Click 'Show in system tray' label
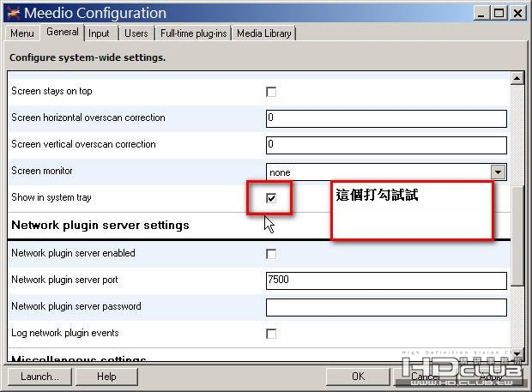532x392 pixels. [51, 197]
